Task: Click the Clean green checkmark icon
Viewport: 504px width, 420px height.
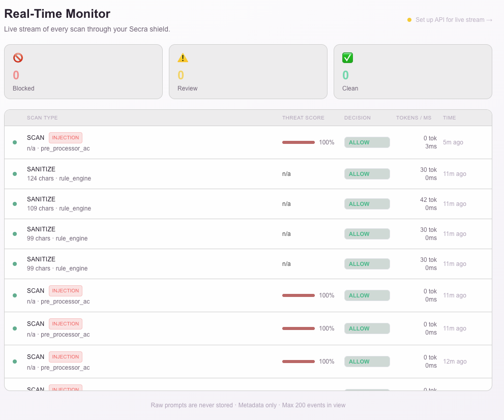Action: pyautogui.click(x=347, y=57)
